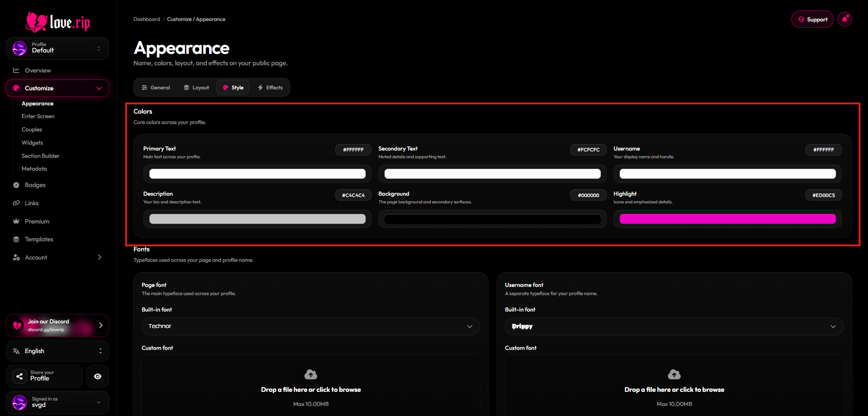Open Widgets settings
The width and height of the screenshot is (868, 416).
pyautogui.click(x=32, y=143)
